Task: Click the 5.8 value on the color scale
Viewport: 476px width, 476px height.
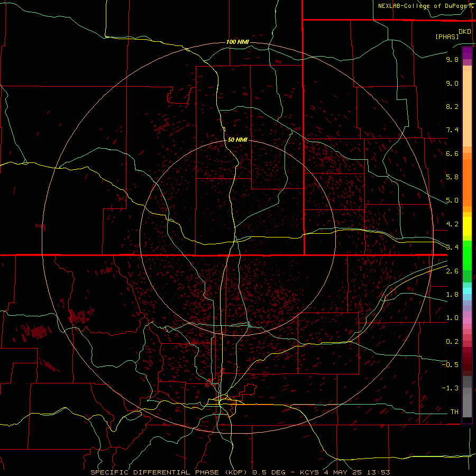Action: 452,177
